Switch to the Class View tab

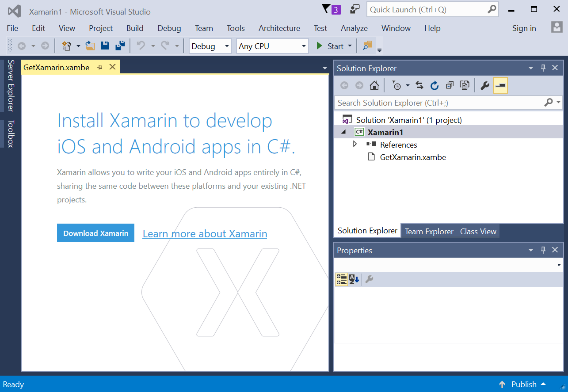478,231
